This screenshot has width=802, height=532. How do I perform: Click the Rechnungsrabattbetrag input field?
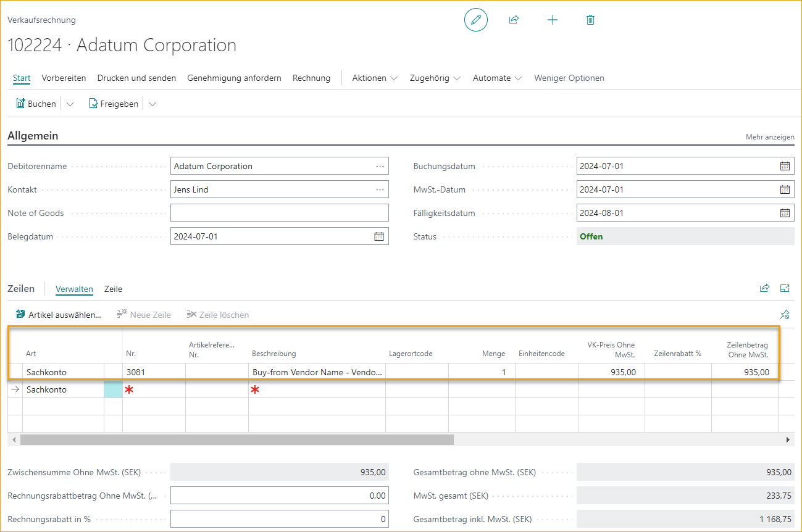pyautogui.click(x=280, y=496)
